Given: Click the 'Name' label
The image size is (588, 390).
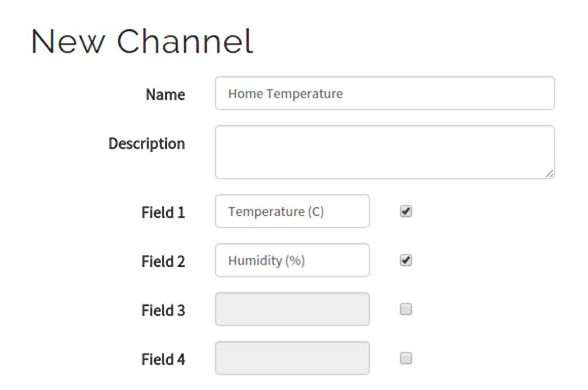Looking at the screenshot, I should coord(165,95).
